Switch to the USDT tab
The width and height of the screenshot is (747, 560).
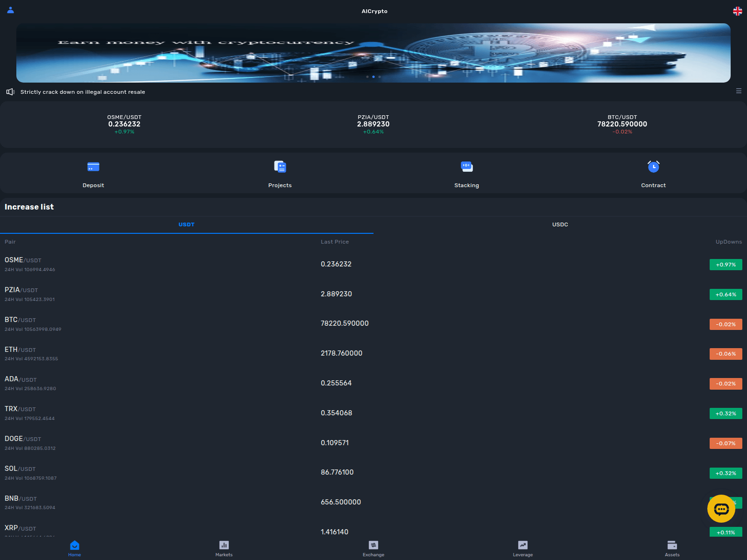coord(187,224)
